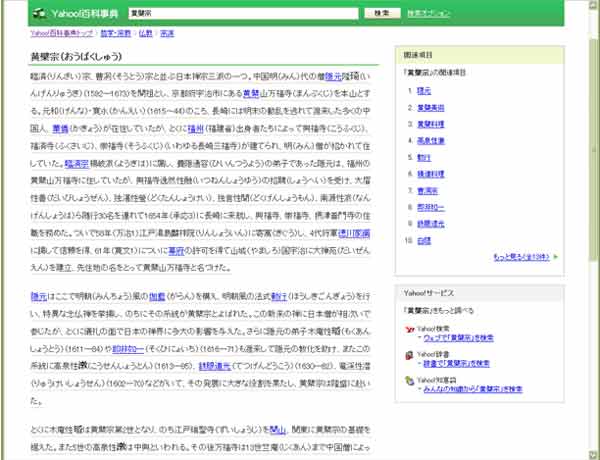This screenshot has width=600, height=460.
Task: Click the Yahoo!辞書 book icon
Action: (x=409, y=357)
